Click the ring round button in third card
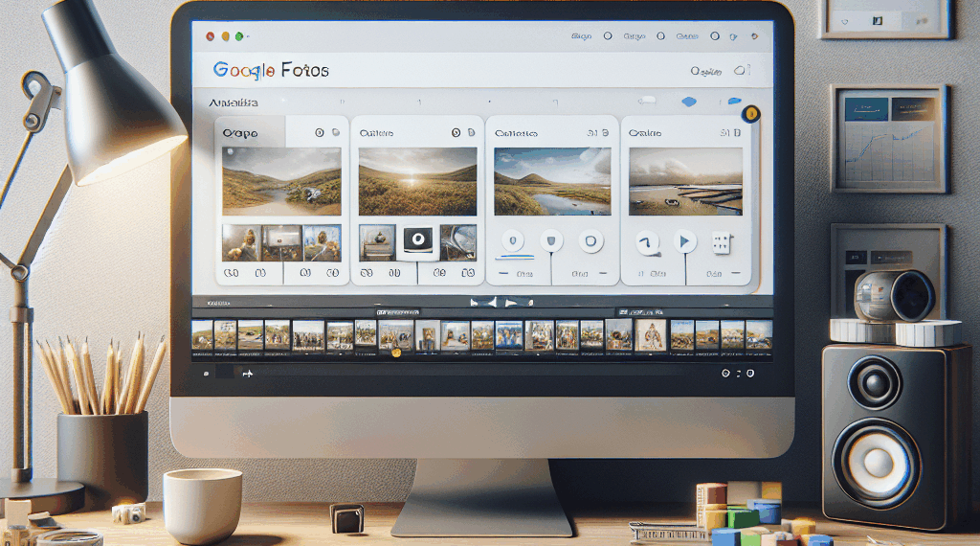The width and height of the screenshot is (980, 546). tap(590, 240)
